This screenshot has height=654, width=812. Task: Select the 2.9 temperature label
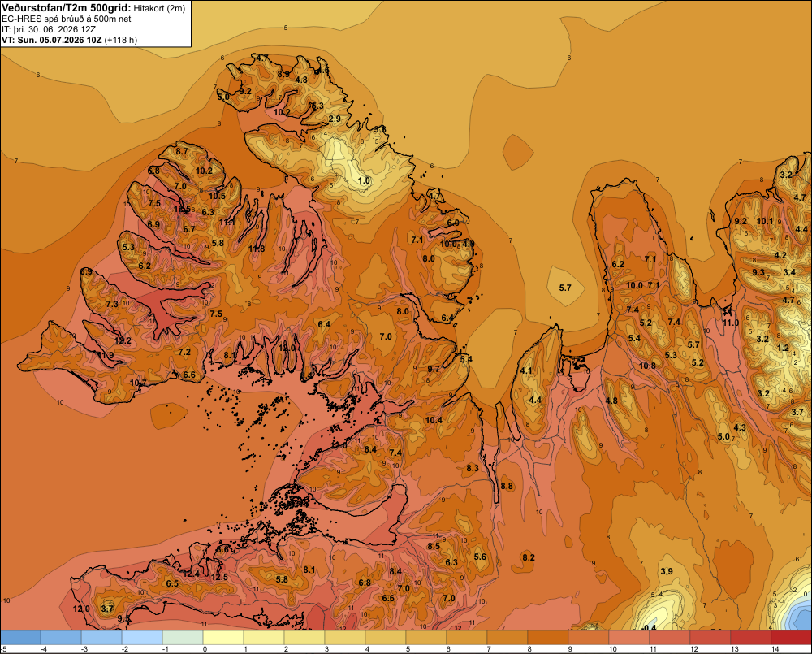[335, 119]
